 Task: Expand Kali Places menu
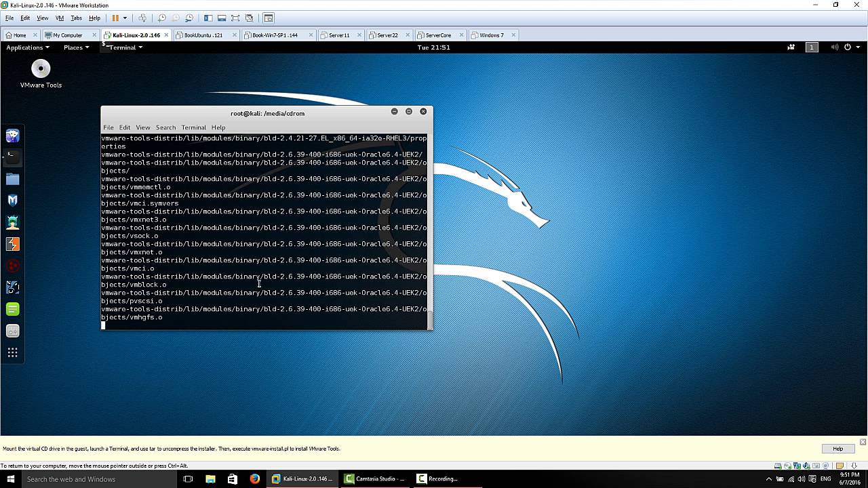(x=76, y=47)
